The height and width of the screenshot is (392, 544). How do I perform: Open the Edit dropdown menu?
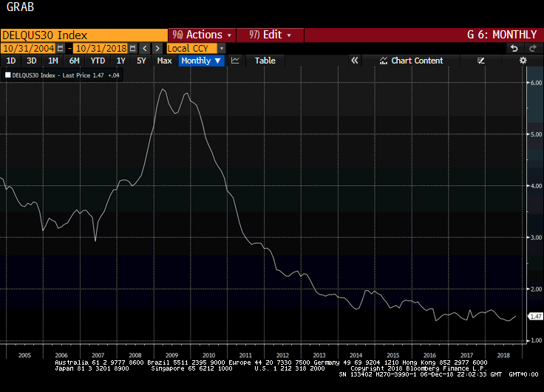tap(270, 35)
